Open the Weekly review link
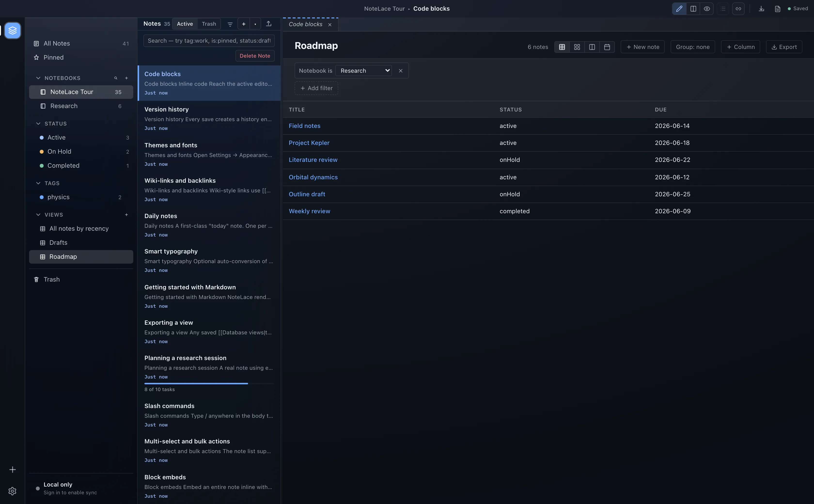814x504 pixels. pos(309,211)
